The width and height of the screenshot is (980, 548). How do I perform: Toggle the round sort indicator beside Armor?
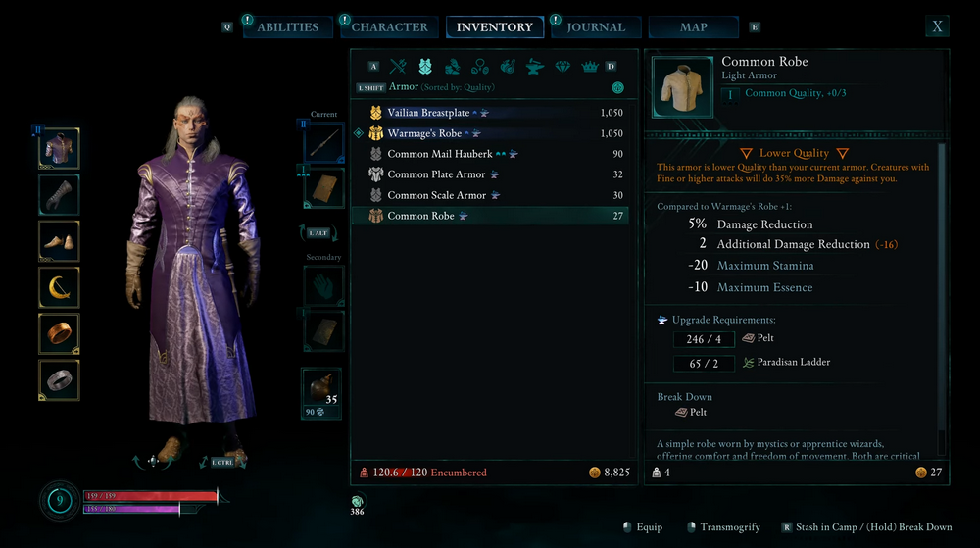[617, 88]
